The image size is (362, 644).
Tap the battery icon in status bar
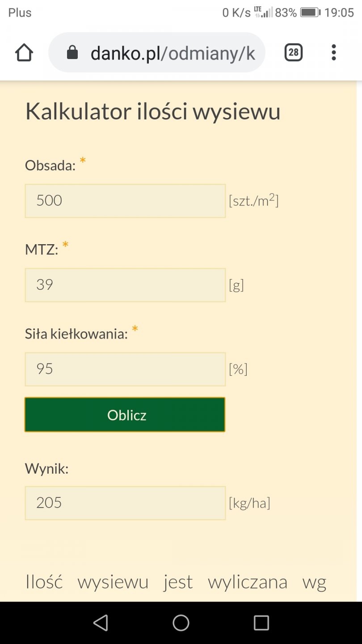[x=309, y=13]
